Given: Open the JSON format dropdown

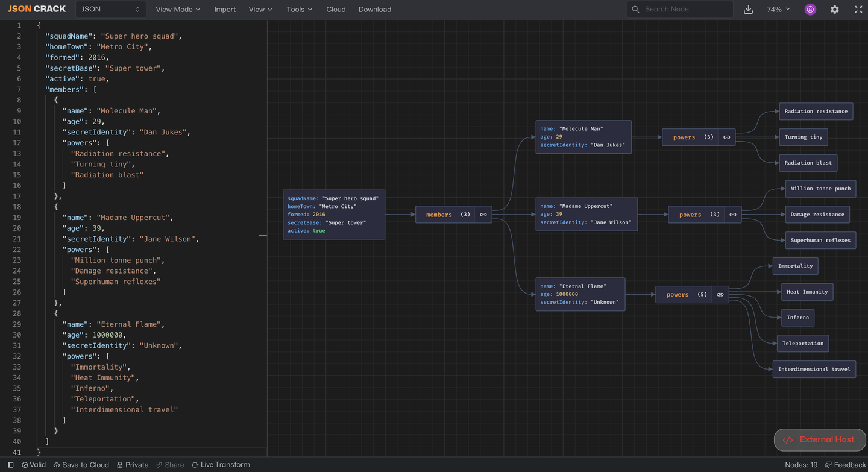Looking at the screenshot, I should coord(111,10).
